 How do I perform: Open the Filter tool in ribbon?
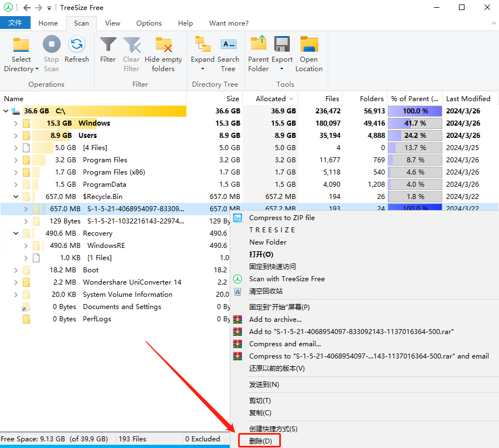(108, 44)
